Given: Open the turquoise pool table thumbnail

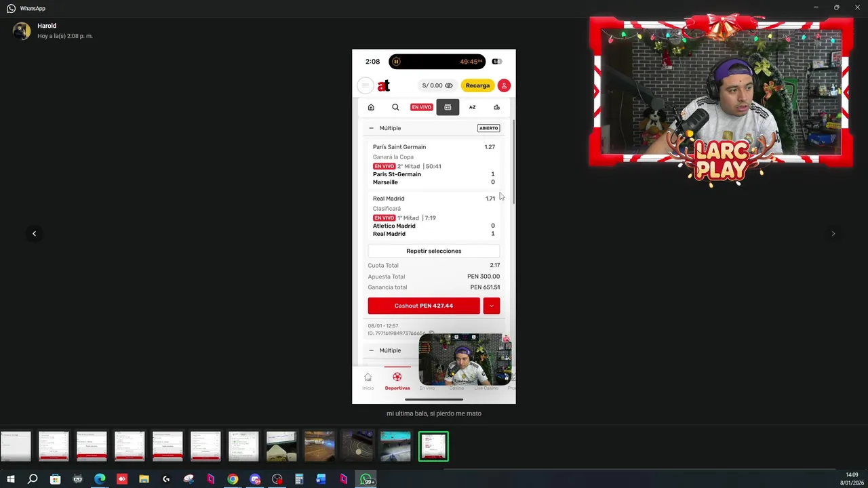Looking at the screenshot, I should pyautogui.click(x=395, y=447).
